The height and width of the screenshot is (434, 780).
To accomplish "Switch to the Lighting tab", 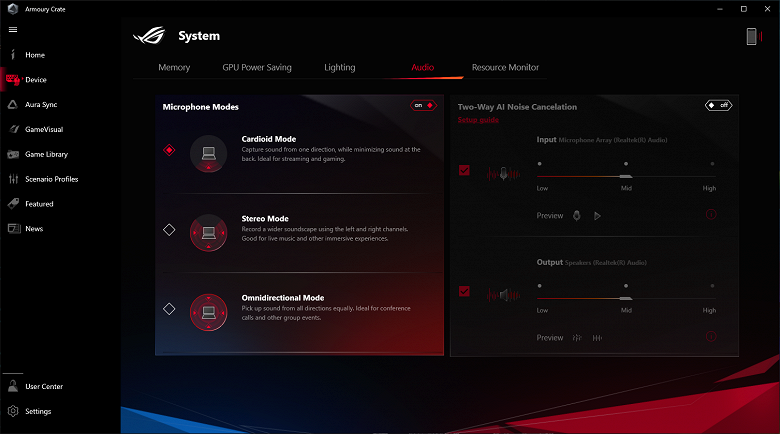I will (x=340, y=67).
